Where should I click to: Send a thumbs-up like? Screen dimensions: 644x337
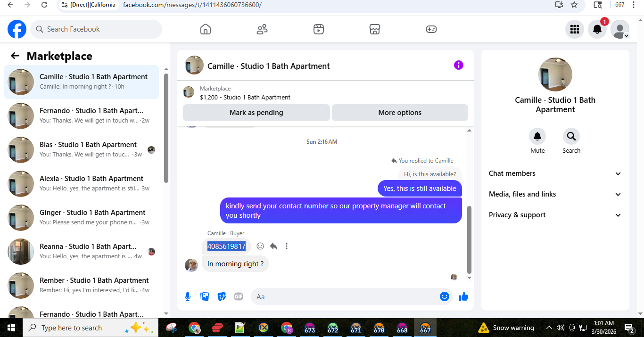point(463,296)
